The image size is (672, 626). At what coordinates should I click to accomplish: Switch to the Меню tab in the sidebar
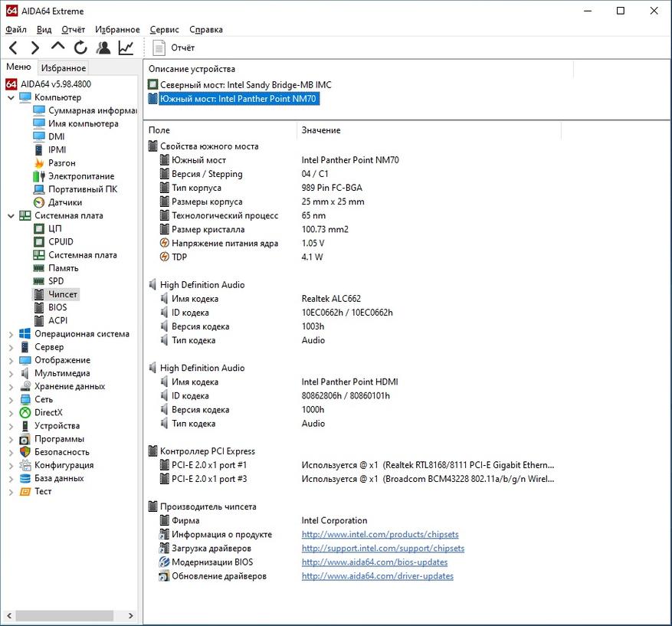pos(19,67)
